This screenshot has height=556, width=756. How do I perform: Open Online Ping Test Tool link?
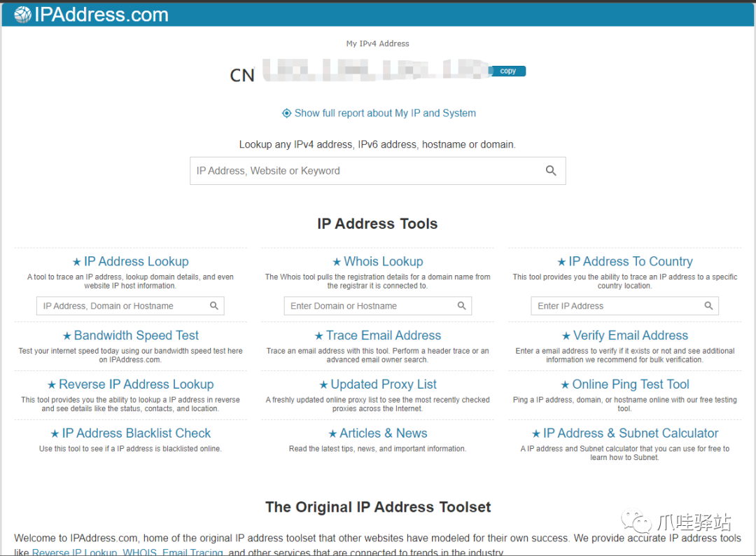[631, 384]
